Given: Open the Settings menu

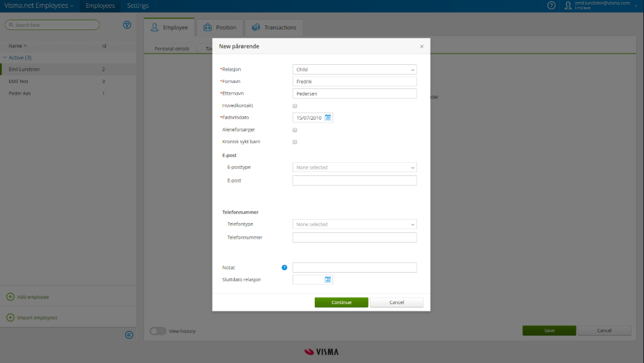Looking at the screenshot, I should click(137, 6).
